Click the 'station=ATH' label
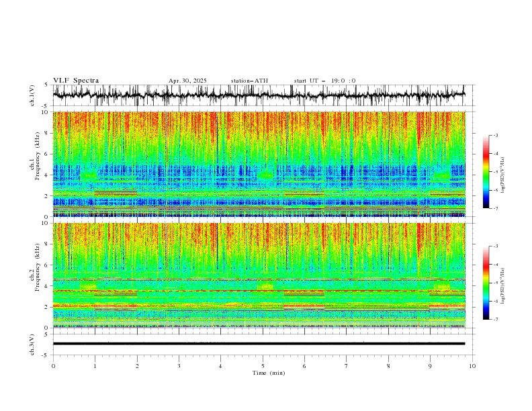The width and height of the screenshot is (532, 411). click(249, 81)
